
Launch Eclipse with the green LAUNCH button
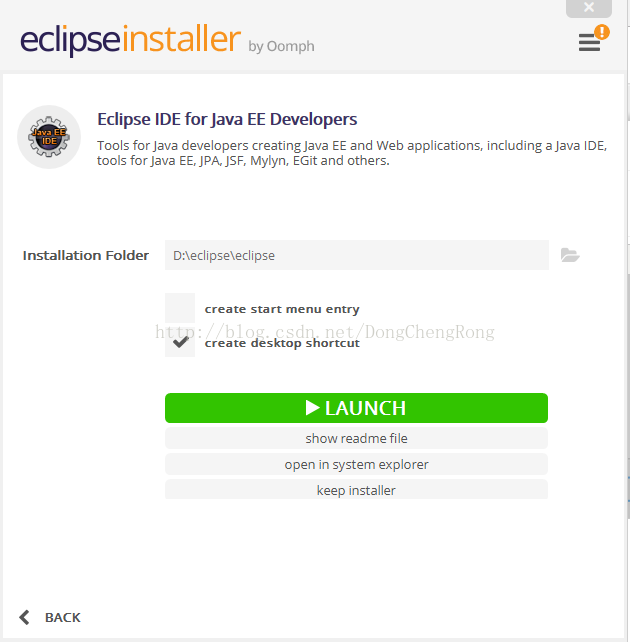click(x=356, y=408)
